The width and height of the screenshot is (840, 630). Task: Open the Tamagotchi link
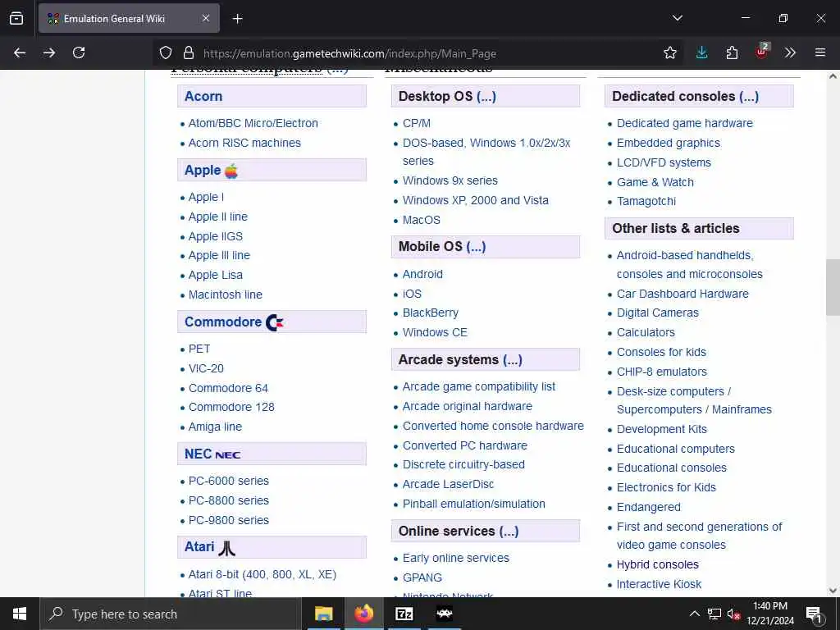(x=646, y=202)
